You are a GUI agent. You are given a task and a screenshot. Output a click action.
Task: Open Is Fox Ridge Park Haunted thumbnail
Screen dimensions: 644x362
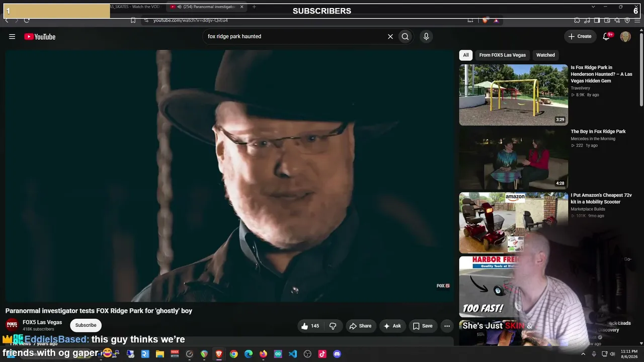514,95
